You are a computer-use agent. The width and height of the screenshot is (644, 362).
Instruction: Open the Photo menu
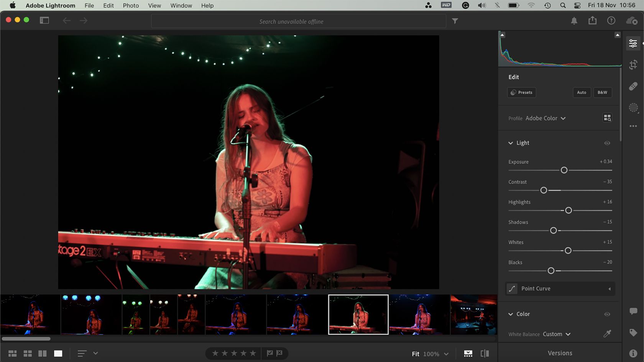131,5
